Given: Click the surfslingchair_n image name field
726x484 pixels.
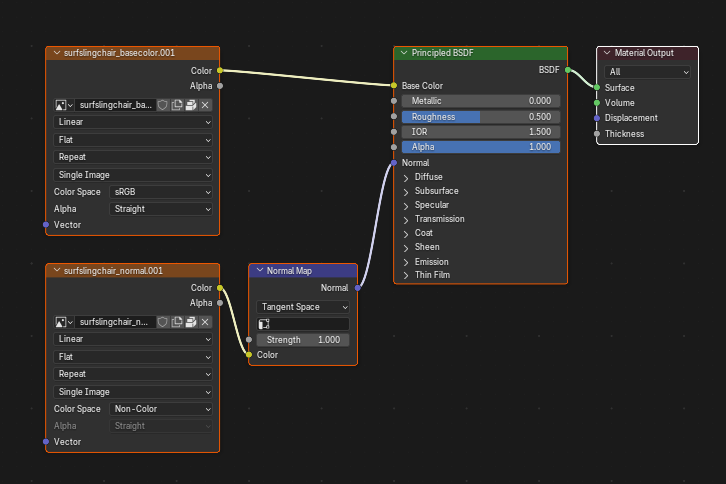Looking at the screenshot, I should click(115, 322).
